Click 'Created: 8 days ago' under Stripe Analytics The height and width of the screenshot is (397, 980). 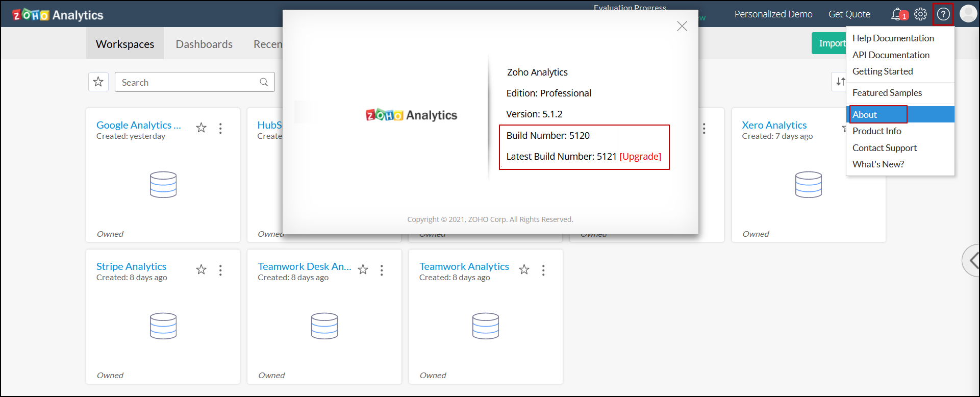tap(132, 278)
